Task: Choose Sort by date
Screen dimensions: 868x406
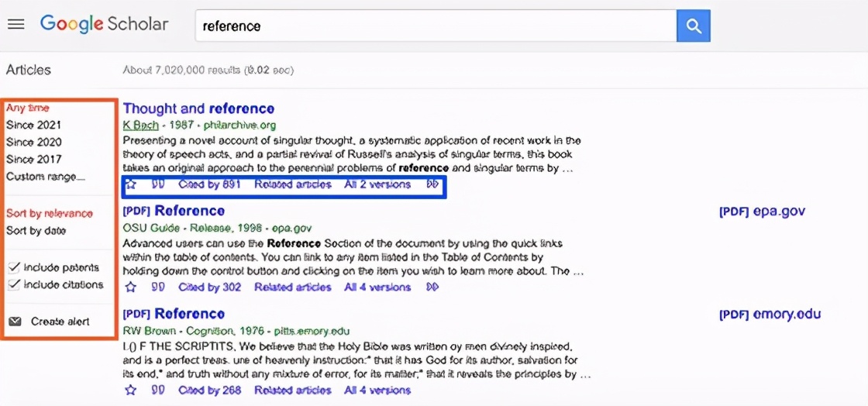Action: coord(36,231)
